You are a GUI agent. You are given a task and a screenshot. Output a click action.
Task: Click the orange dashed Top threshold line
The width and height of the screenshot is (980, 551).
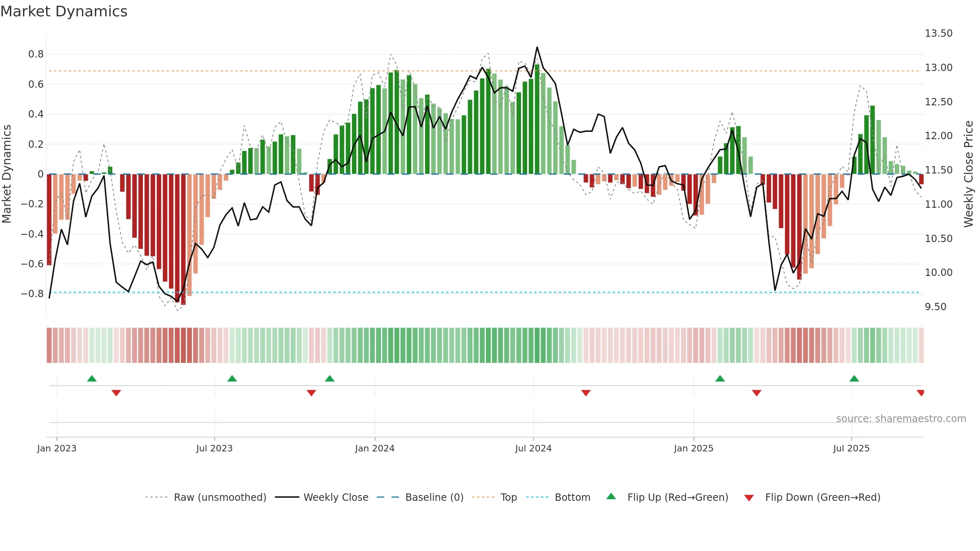tap(485, 71)
